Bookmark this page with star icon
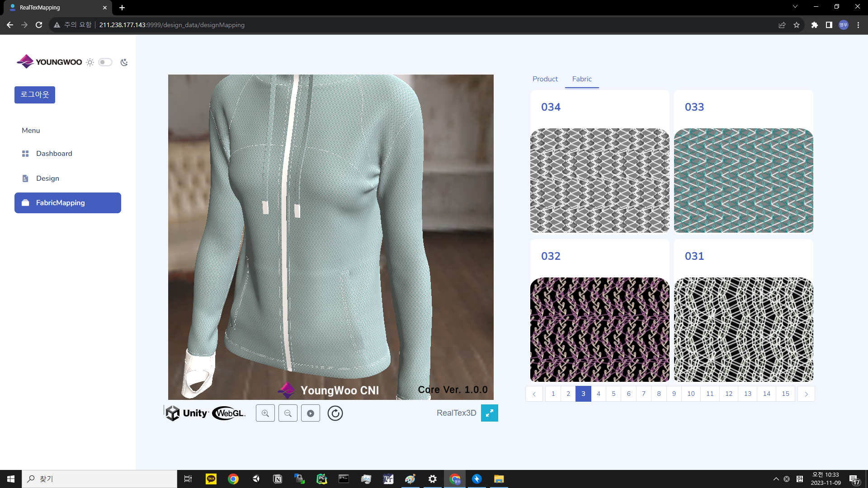 (796, 25)
